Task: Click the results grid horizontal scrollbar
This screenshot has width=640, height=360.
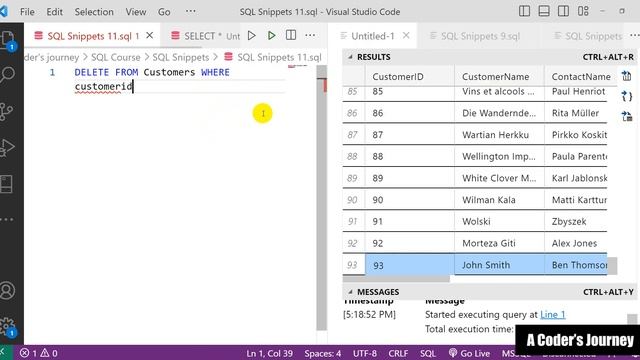Action: click(x=396, y=279)
